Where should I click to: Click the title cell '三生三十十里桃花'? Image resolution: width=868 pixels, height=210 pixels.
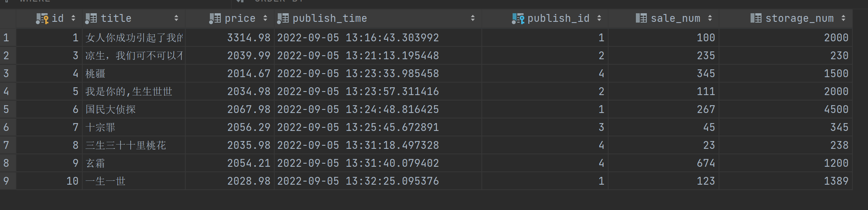click(126, 145)
